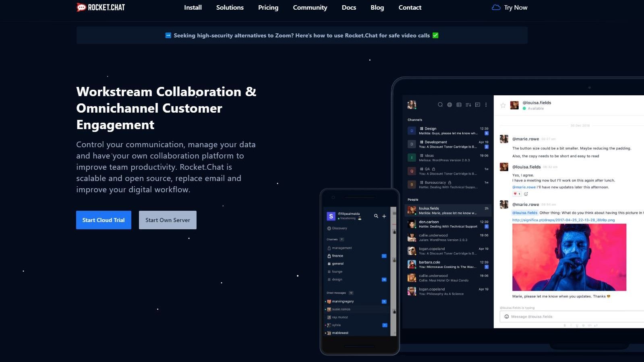This screenshot has height=362, width=644.
Task: Toggle the favorite star beside @louisa.fields header
Action: click(x=503, y=105)
